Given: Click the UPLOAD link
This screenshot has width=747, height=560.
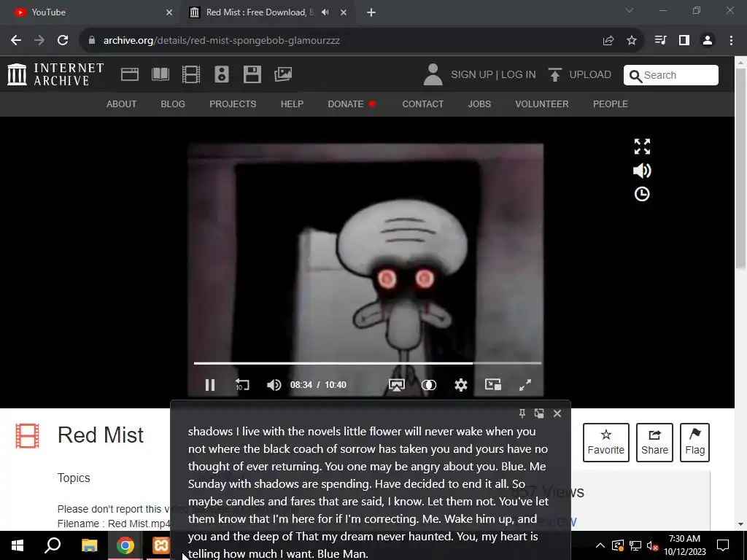Looking at the screenshot, I should pyautogui.click(x=580, y=75).
